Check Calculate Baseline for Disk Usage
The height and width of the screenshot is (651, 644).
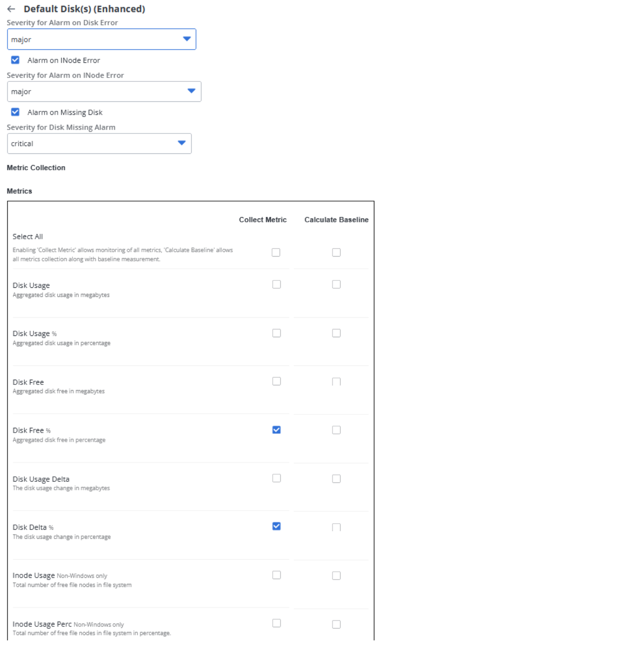point(336,284)
